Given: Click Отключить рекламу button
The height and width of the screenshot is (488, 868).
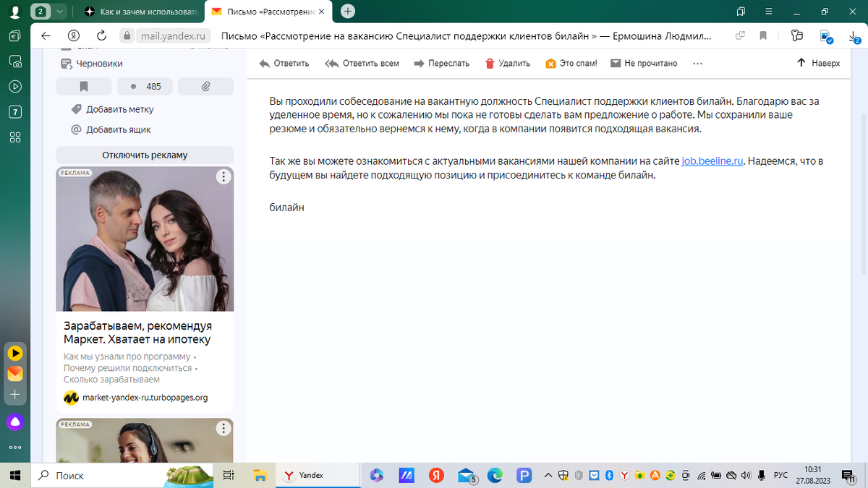Looking at the screenshot, I should coord(145,155).
